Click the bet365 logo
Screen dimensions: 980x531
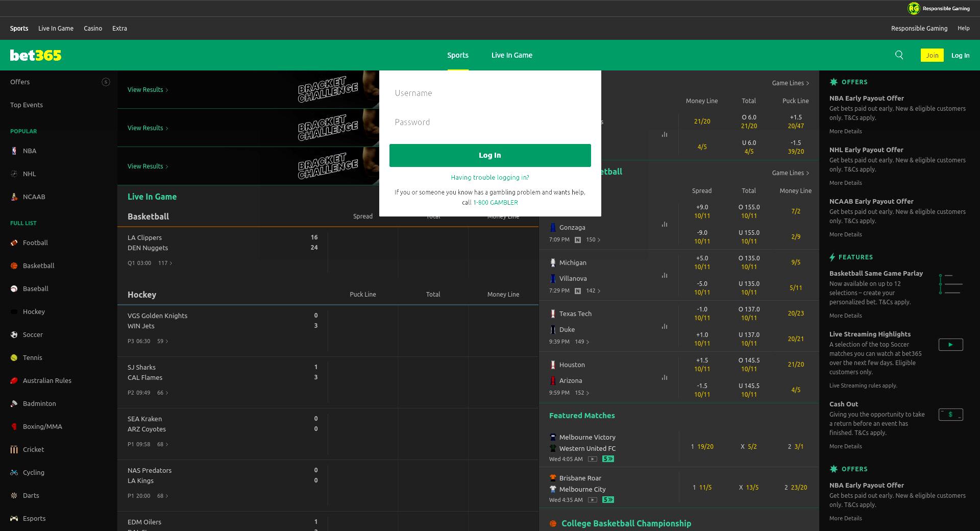36,55
